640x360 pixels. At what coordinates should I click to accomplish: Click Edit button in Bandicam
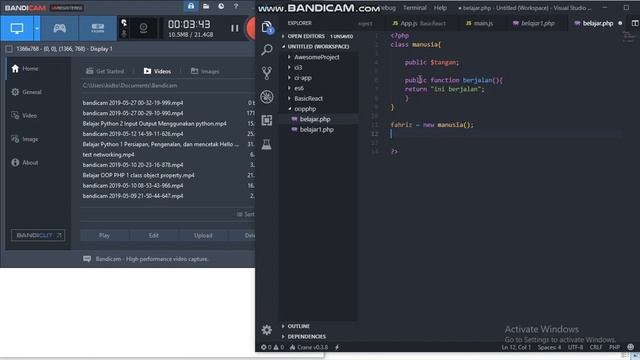(153, 236)
